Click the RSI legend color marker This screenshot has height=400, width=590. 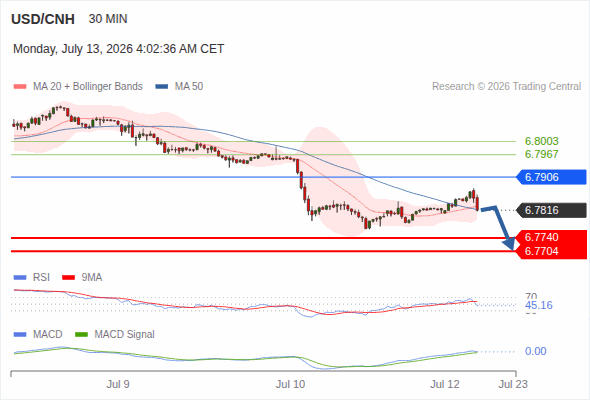[x=20, y=278]
